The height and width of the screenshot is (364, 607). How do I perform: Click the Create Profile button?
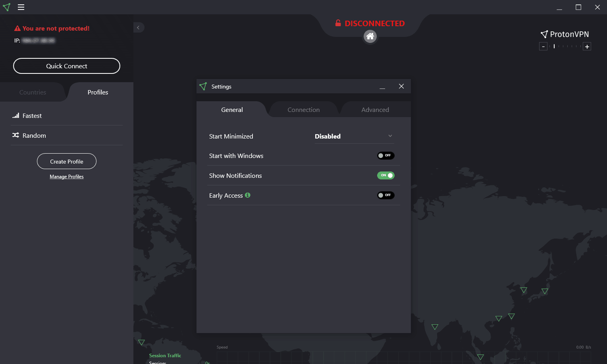67,161
